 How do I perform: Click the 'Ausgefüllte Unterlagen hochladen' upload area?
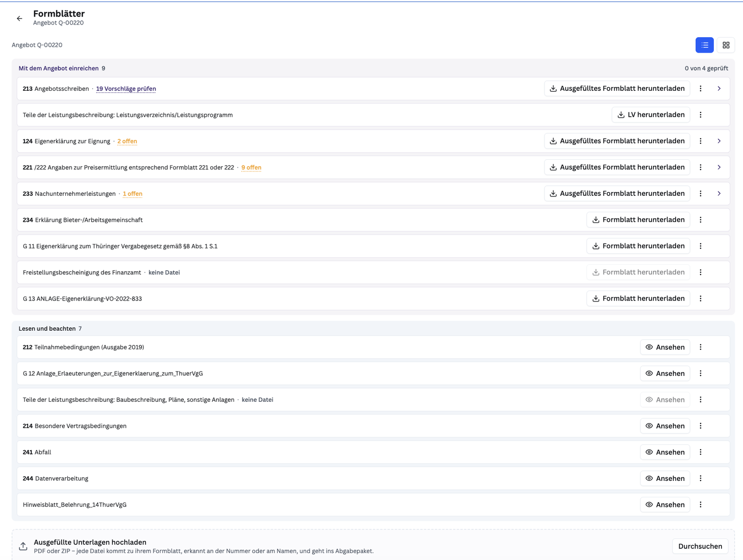tap(373, 545)
